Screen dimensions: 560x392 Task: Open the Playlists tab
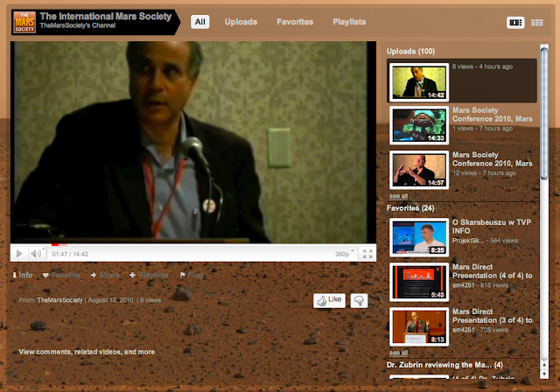[x=349, y=22]
